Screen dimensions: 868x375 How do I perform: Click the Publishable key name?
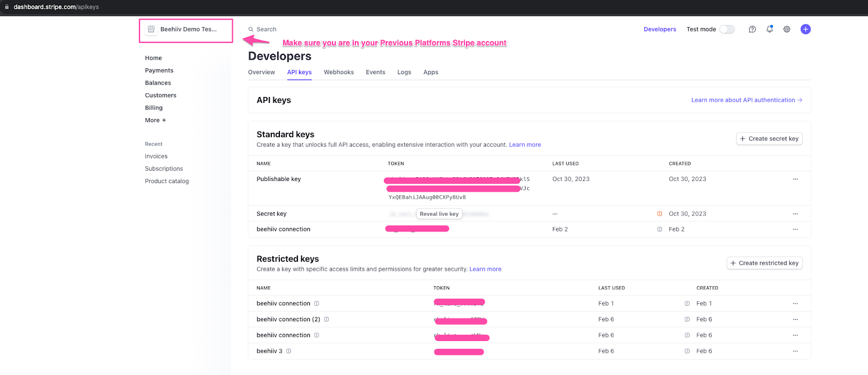(279, 179)
